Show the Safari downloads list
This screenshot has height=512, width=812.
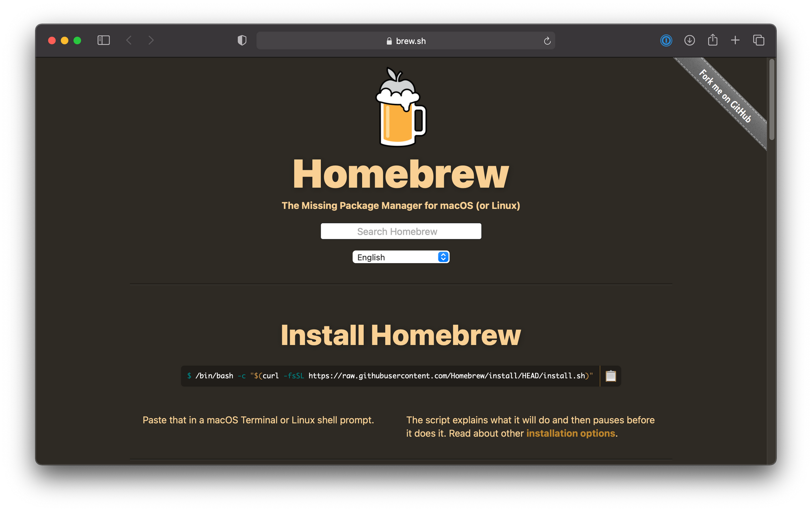(x=689, y=40)
